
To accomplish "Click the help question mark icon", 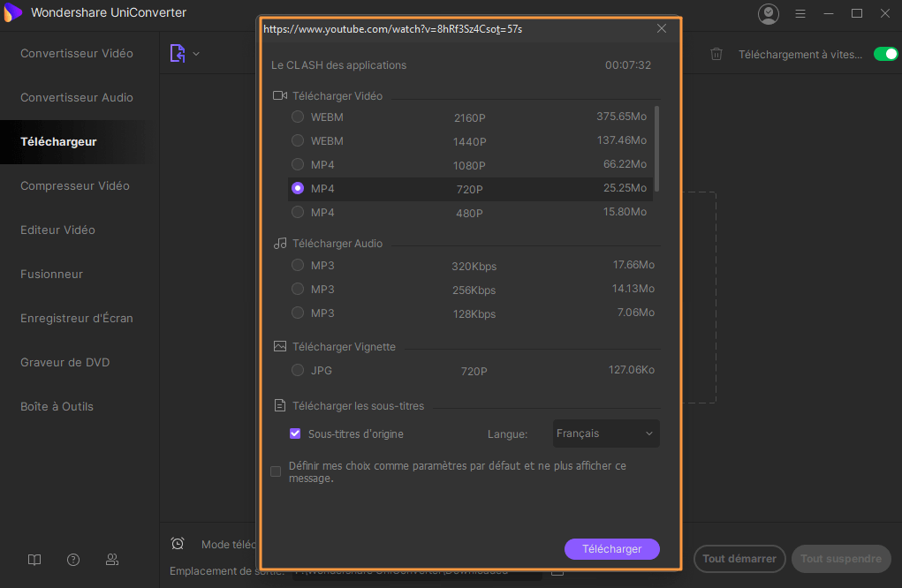I will coord(73,559).
